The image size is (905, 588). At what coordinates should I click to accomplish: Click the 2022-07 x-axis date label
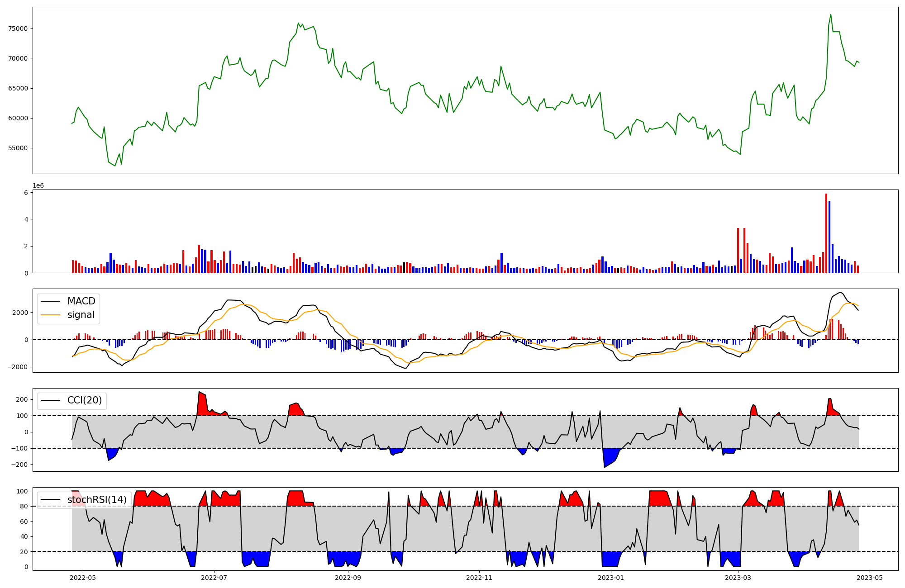214,578
